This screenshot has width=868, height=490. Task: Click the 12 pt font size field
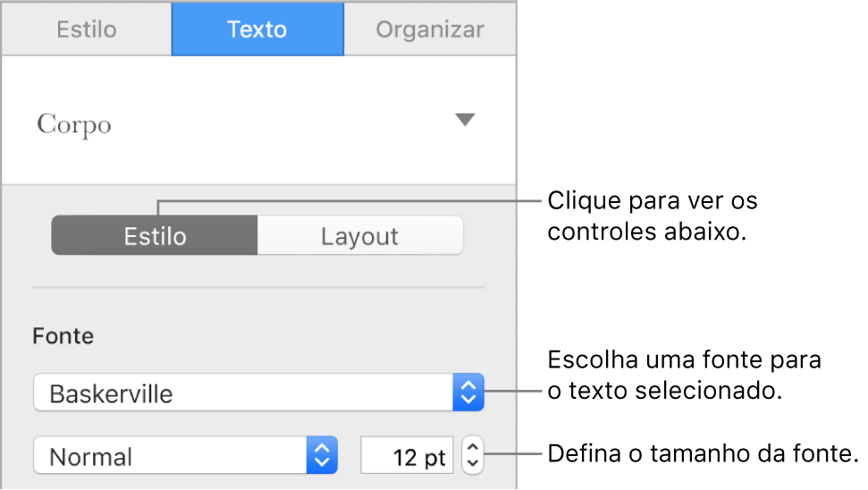[x=408, y=457]
